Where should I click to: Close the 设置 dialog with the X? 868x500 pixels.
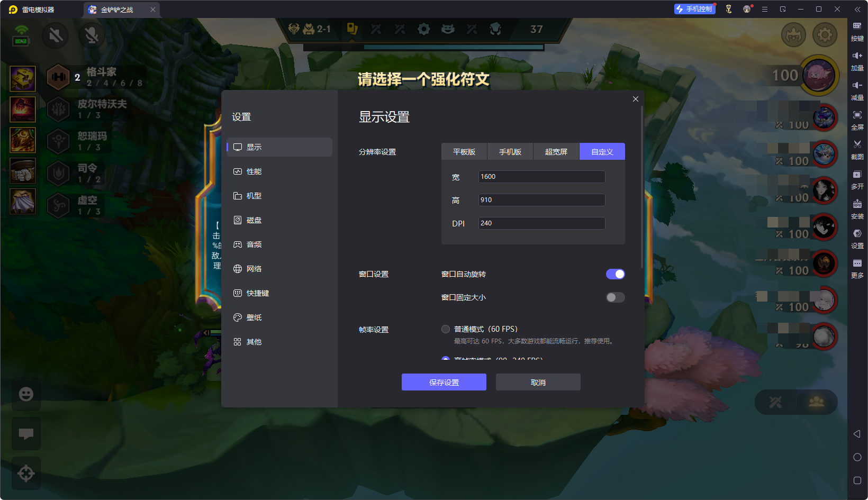point(636,99)
